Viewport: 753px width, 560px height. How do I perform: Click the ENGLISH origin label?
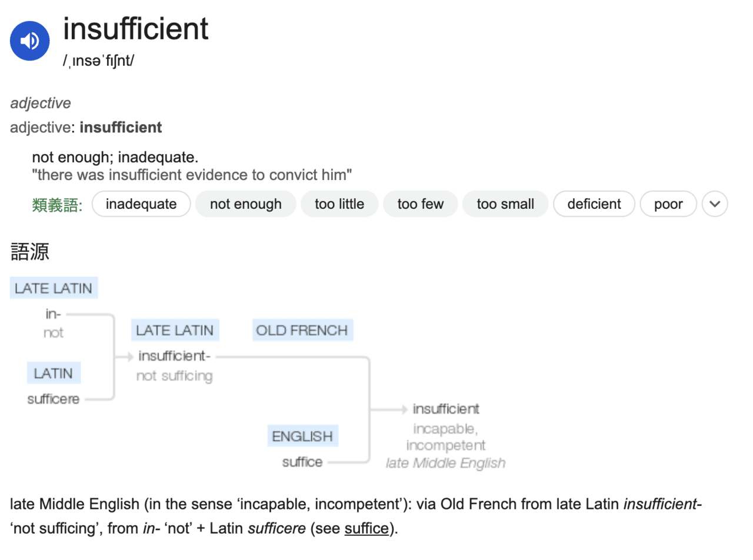coord(302,436)
